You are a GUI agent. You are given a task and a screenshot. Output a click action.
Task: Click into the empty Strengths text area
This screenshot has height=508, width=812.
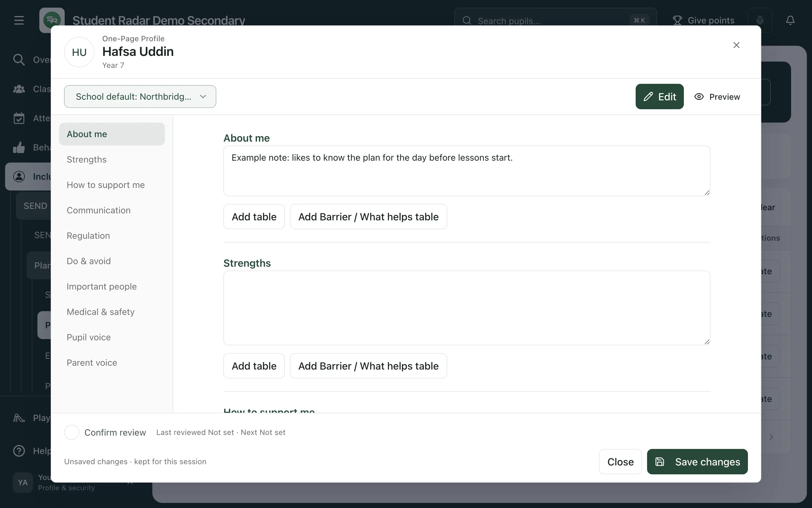467,308
